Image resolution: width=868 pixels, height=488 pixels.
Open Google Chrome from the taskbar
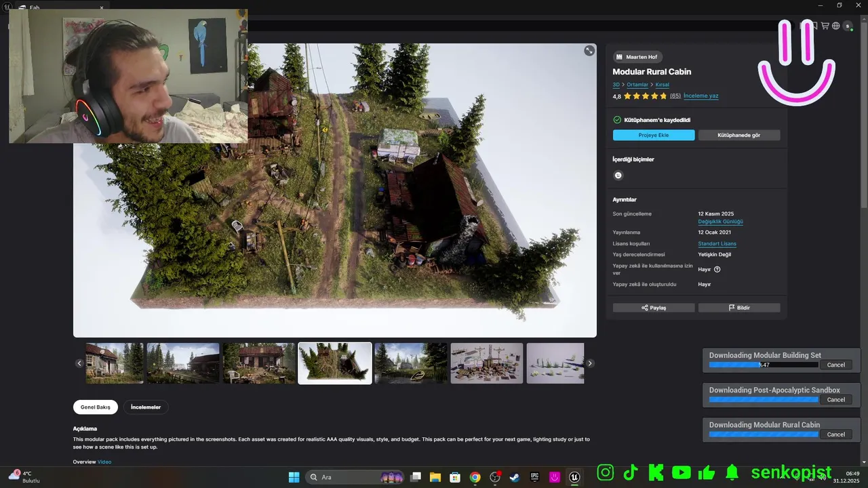[x=475, y=477]
